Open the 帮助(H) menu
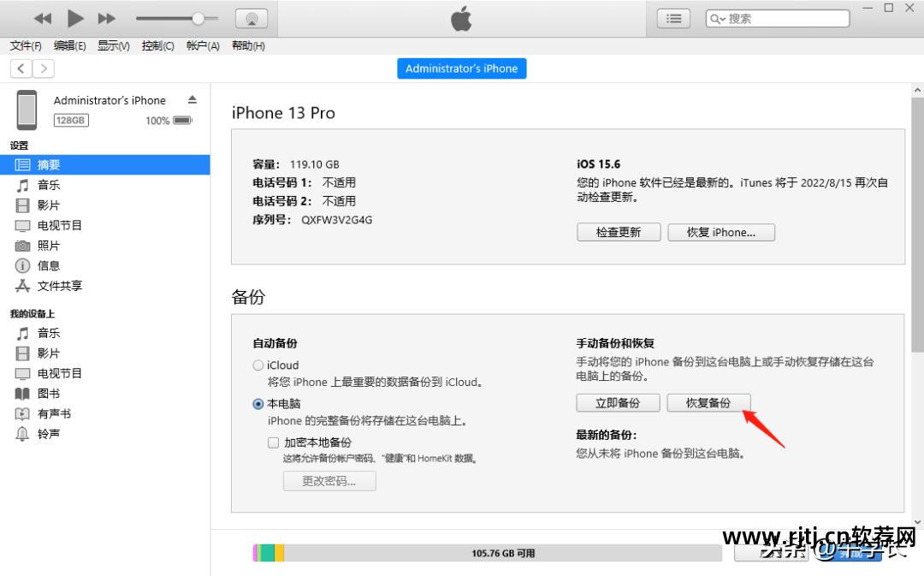The height and width of the screenshot is (576, 924). [x=248, y=46]
